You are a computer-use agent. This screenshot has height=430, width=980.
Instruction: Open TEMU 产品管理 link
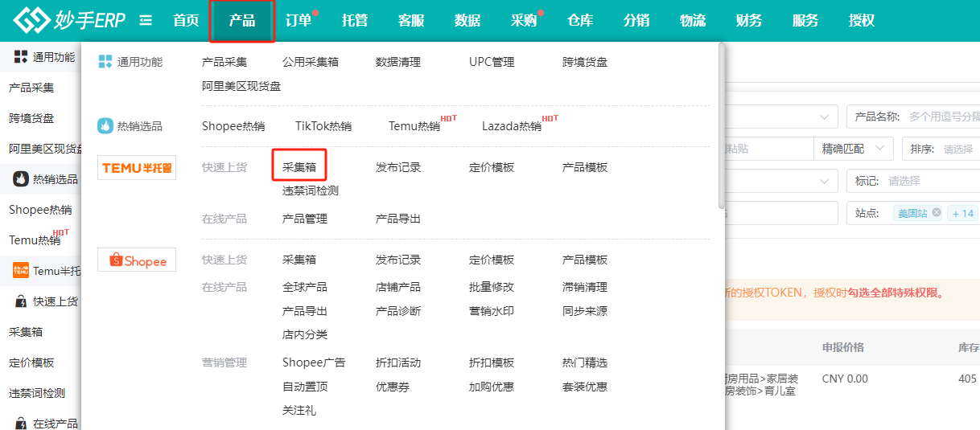pyautogui.click(x=305, y=219)
